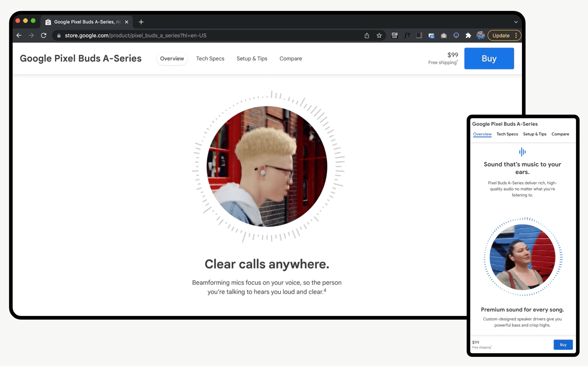This screenshot has width=588, height=366.
Task: Select the Overview tab on desktop page
Action: point(172,59)
